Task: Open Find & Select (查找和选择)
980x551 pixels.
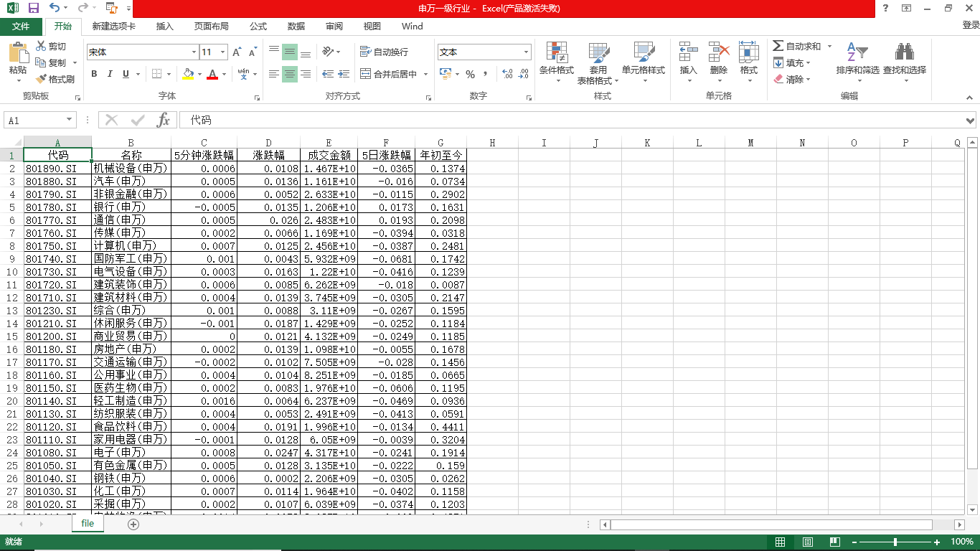Action: (x=905, y=63)
